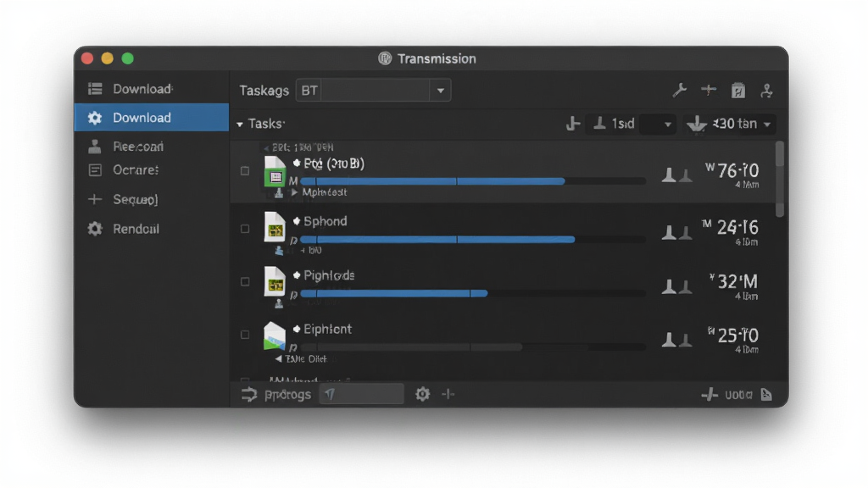Image resolution: width=868 pixels, height=488 pixels.
Task: Click the clipboard icon in top toolbar
Action: (738, 90)
